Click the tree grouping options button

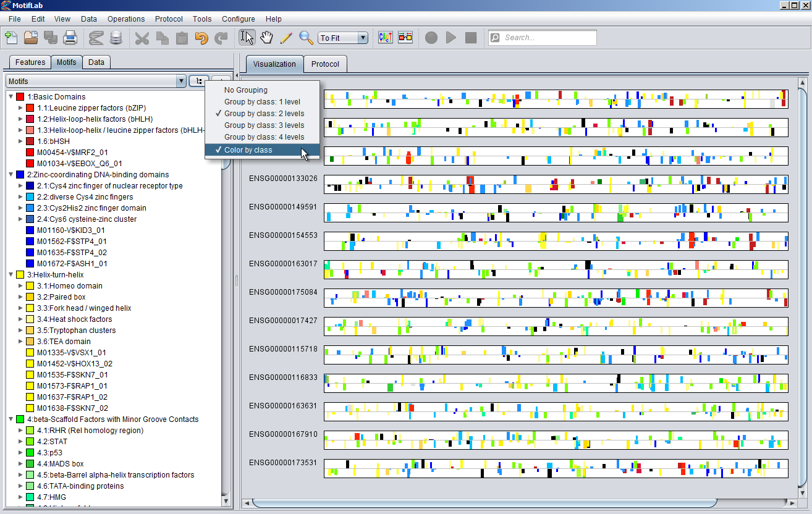tap(198, 81)
